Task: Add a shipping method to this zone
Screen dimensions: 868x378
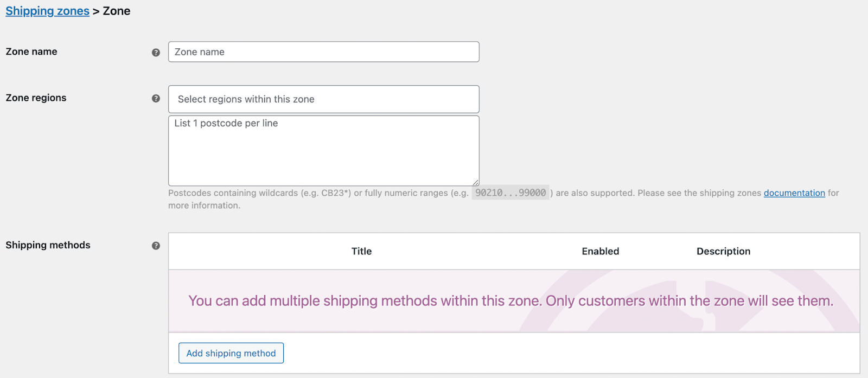Action: (x=230, y=353)
